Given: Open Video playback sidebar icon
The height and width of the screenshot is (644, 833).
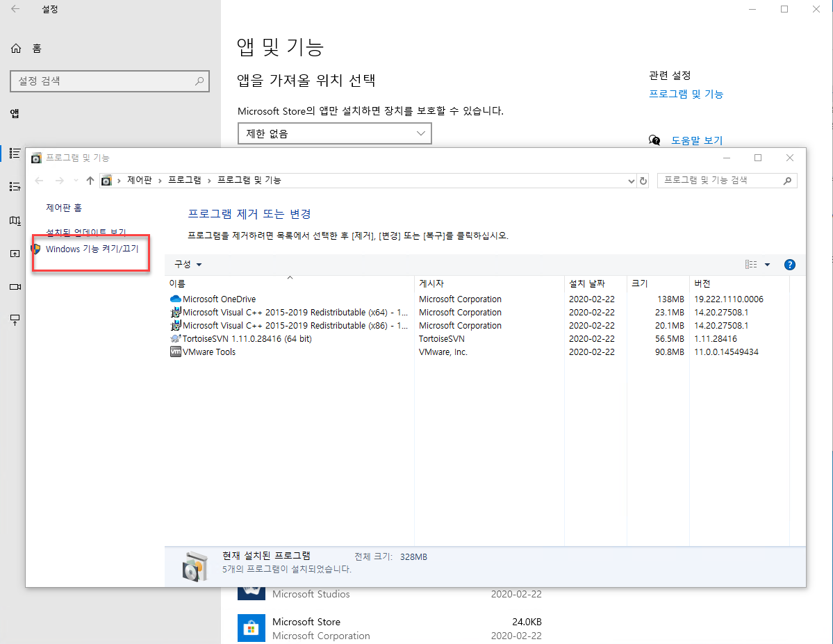Looking at the screenshot, I should coord(15,287).
